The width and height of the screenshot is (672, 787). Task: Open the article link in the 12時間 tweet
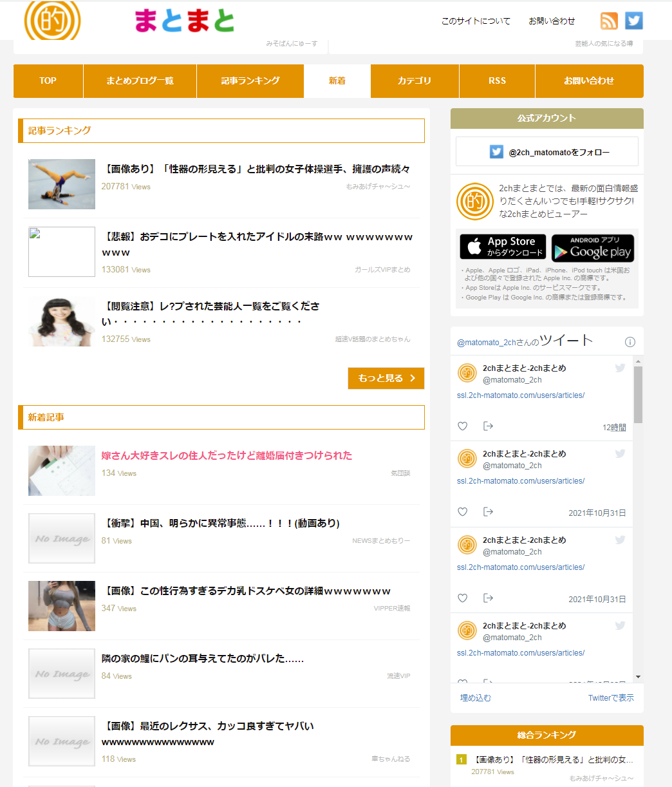tap(521, 395)
